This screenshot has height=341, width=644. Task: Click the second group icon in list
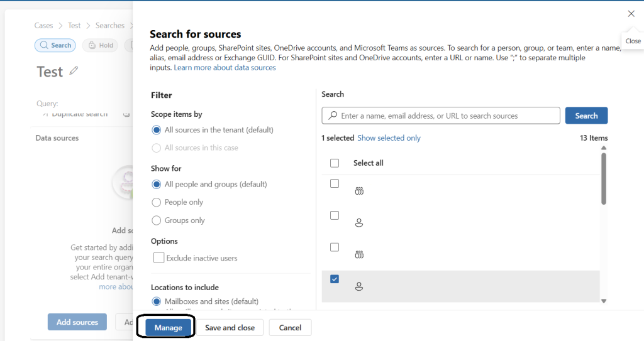point(359,254)
